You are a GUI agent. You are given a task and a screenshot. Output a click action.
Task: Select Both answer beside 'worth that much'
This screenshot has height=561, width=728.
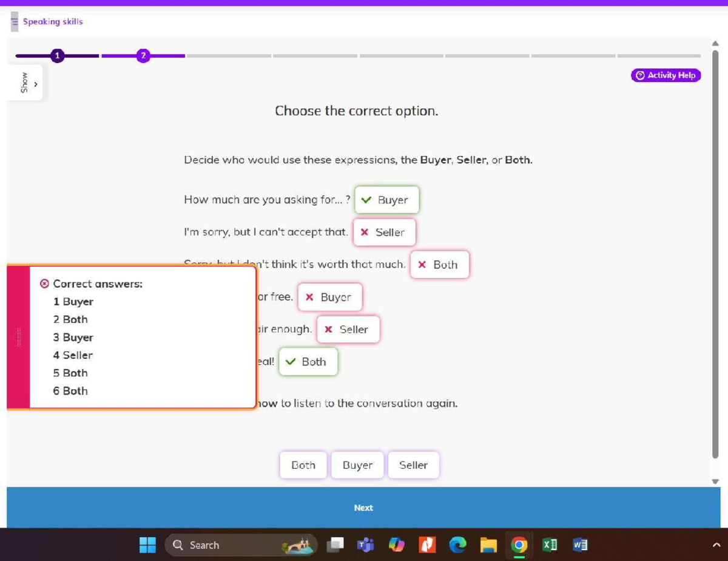[x=440, y=265]
